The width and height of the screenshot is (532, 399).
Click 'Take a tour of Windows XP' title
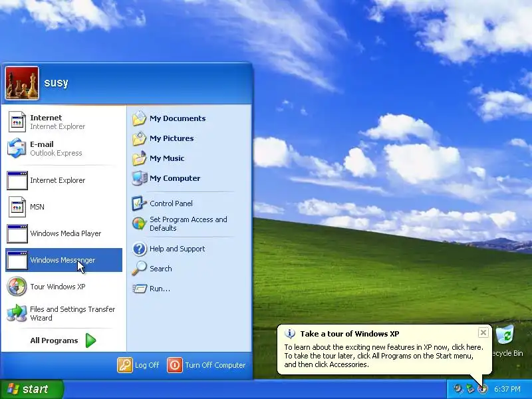(350, 334)
